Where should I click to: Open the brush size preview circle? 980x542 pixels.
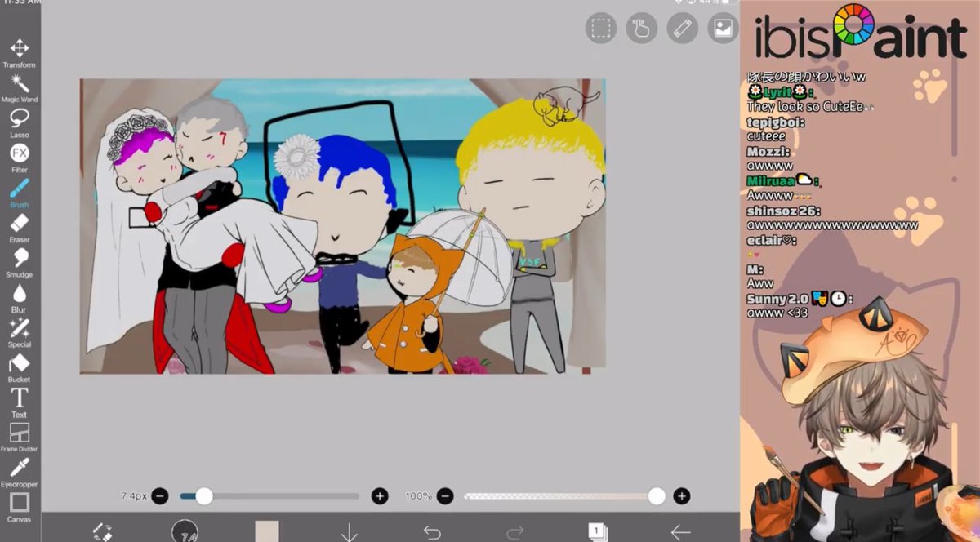click(x=185, y=532)
